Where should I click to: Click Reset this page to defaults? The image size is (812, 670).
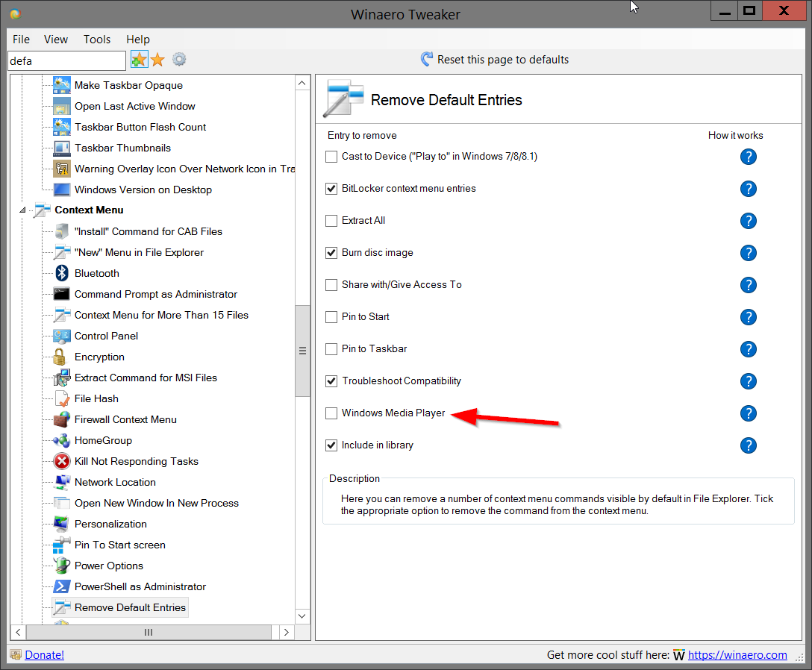(x=495, y=60)
